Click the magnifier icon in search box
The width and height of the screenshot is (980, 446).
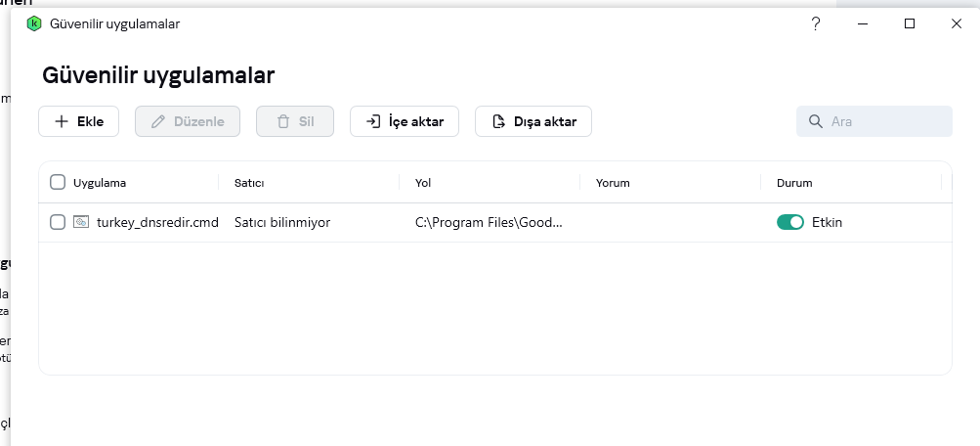tap(815, 122)
